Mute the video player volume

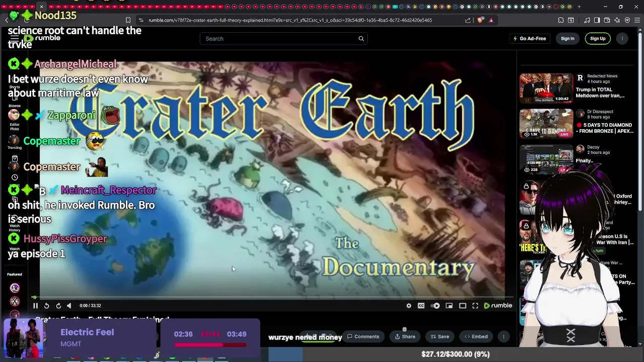(69, 306)
